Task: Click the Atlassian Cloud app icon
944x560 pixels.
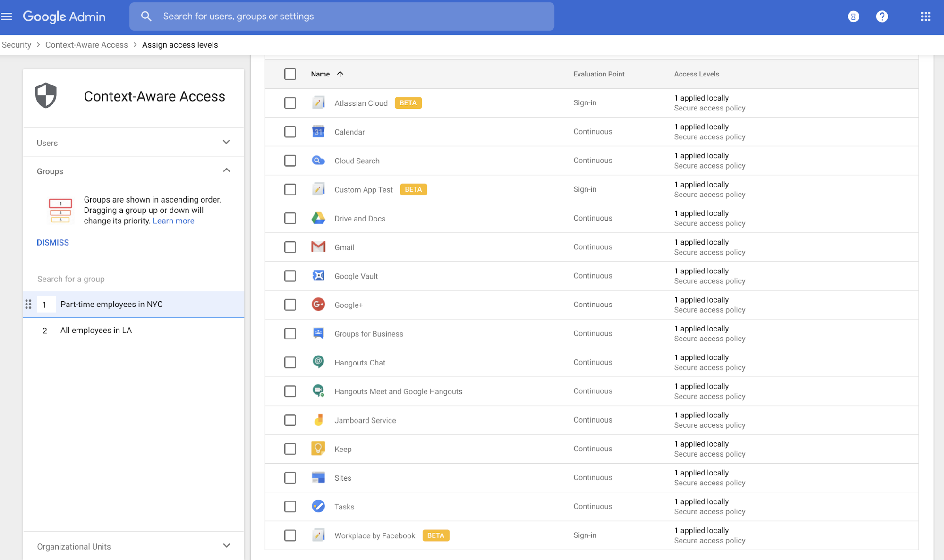Action: click(318, 102)
